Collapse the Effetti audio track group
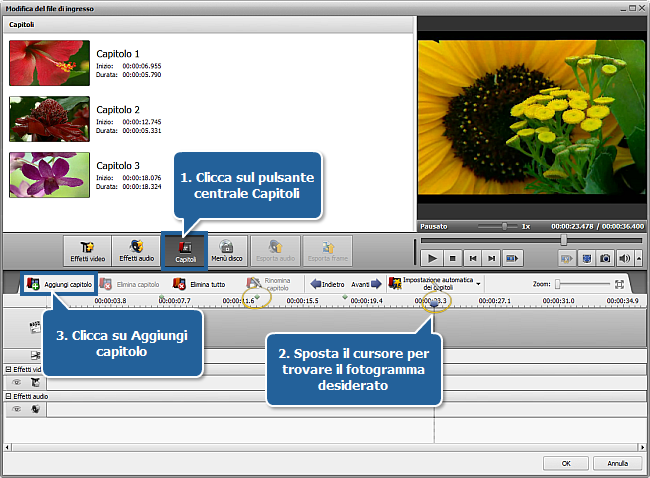The height and width of the screenshot is (478, 650). tap(8, 396)
